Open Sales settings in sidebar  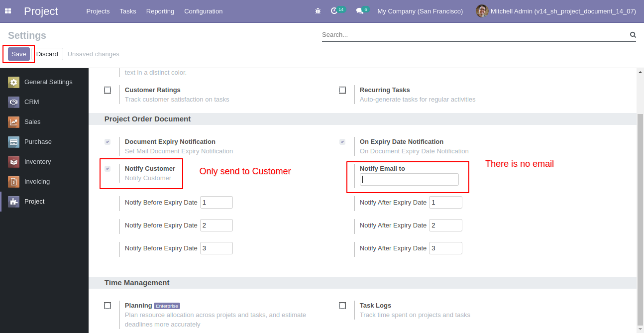tap(44, 122)
